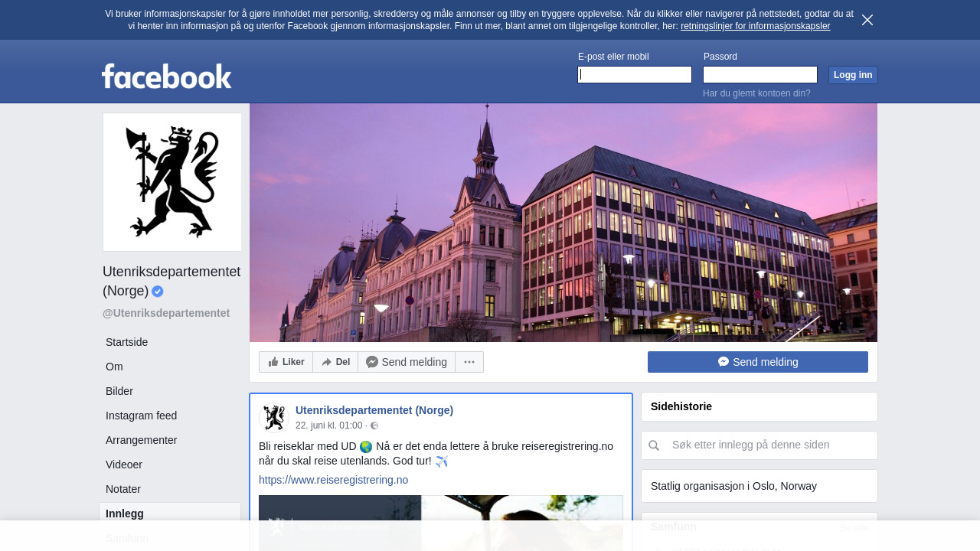The image size is (980, 551).
Task: Focus the 'E-post eller mobil' field
Action: (635, 74)
